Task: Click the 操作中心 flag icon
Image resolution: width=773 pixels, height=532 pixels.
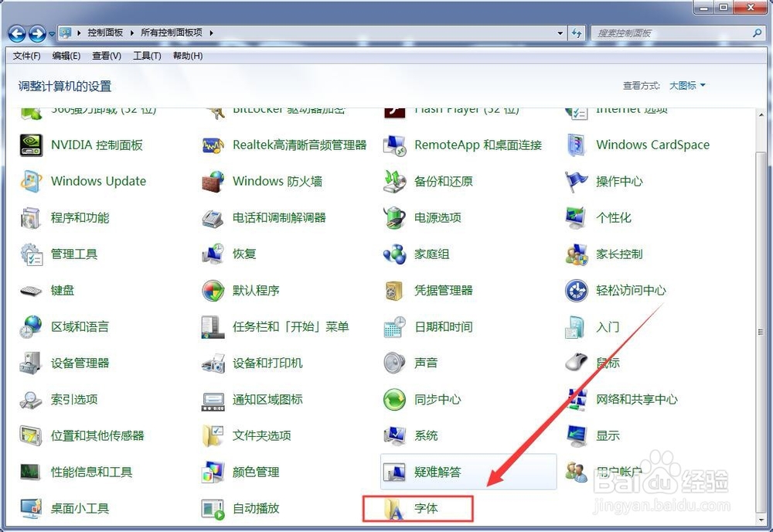Action: tap(577, 182)
